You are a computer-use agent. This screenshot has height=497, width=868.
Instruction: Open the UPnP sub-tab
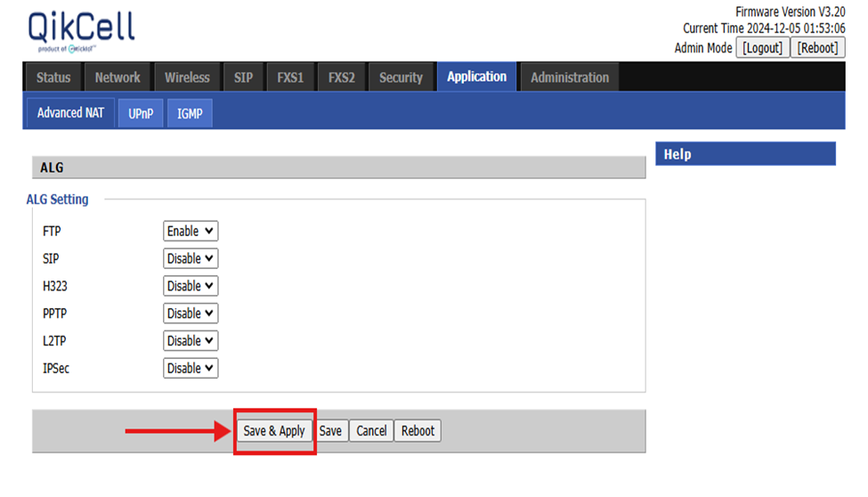click(x=141, y=114)
